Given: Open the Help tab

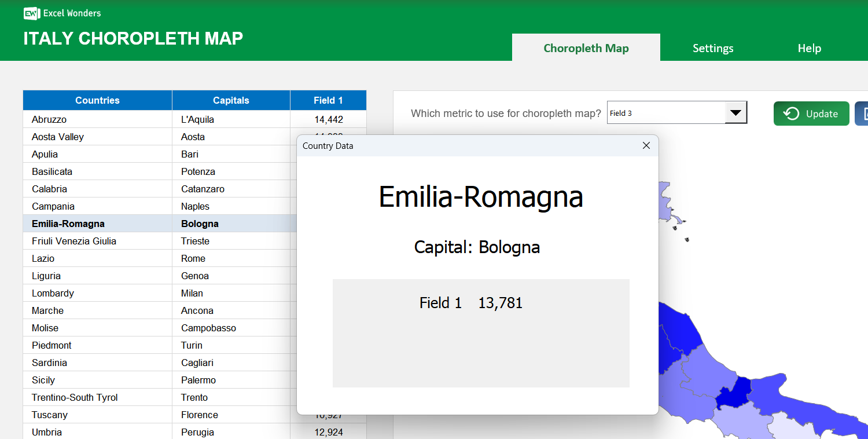Looking at the screenshot, I should pyautogui.click(x=809, y=48).
